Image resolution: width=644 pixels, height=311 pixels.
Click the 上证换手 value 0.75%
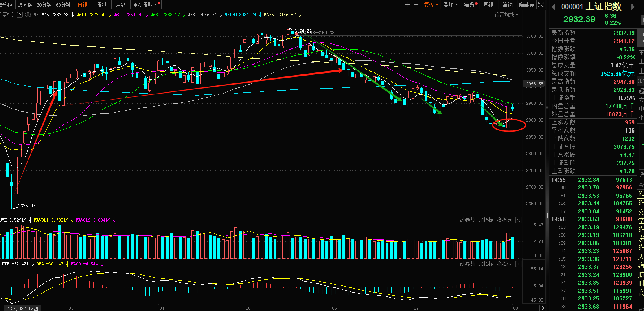[626, 98]
